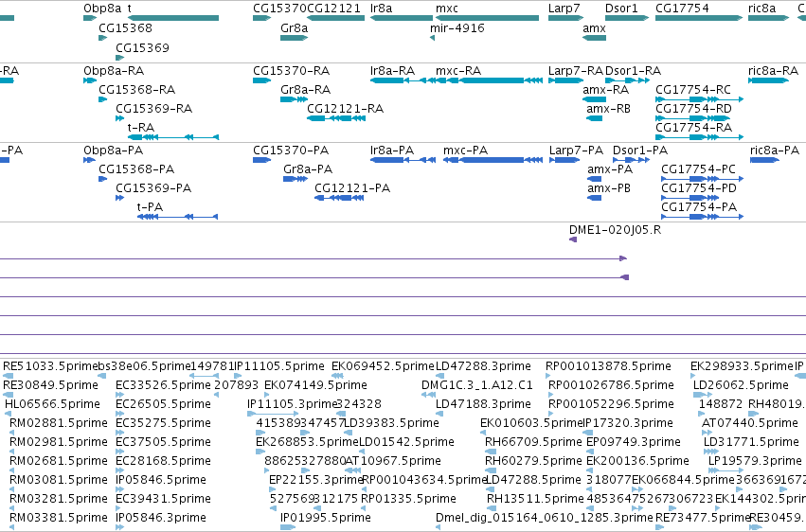Click the RE51033.5prime EST label

(x=50, y=366)
